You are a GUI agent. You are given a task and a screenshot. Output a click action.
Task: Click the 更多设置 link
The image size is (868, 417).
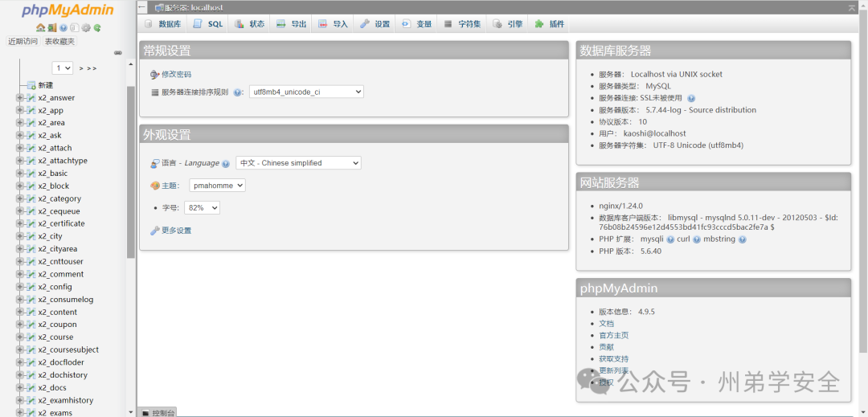[176, 231]
